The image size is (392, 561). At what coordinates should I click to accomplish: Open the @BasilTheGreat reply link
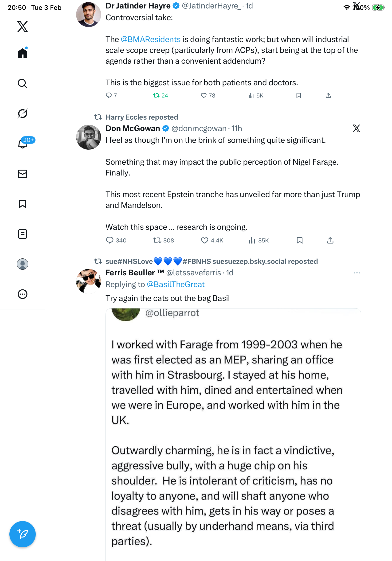click(176, 284)
